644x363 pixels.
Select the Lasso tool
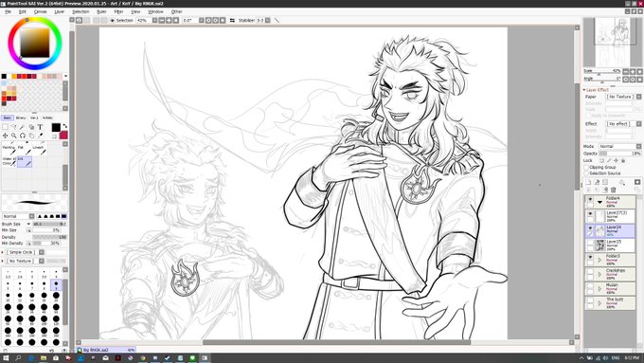click(x=14, y=127)
